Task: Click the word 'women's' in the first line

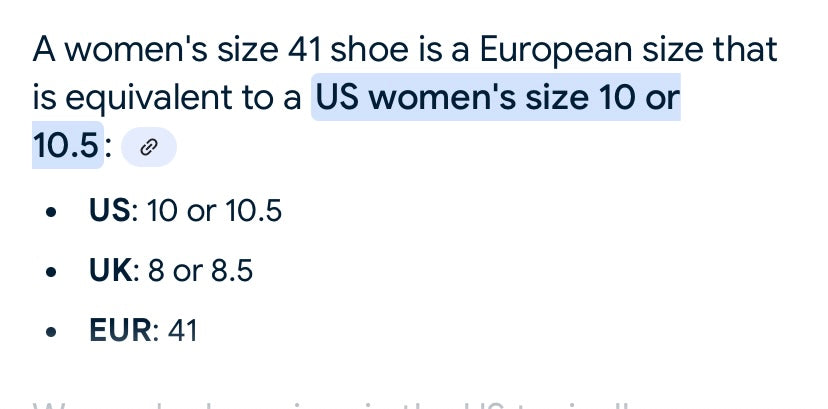Action: (136, 49)
